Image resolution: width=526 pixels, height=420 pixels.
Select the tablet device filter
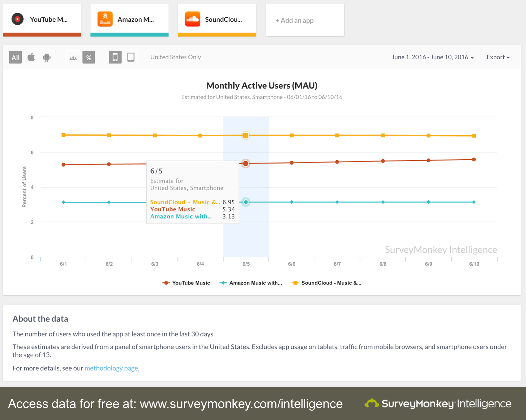pos(131,57)
